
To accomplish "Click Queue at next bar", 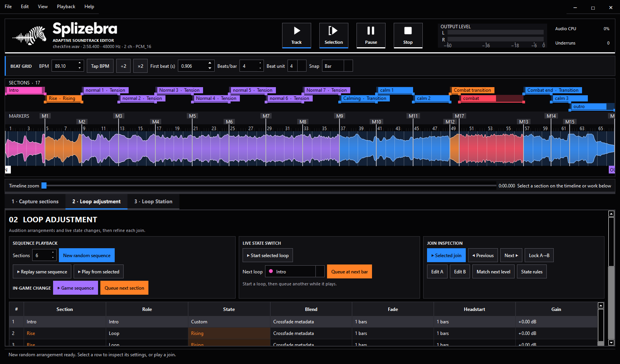I will click(x=350, y=272).
